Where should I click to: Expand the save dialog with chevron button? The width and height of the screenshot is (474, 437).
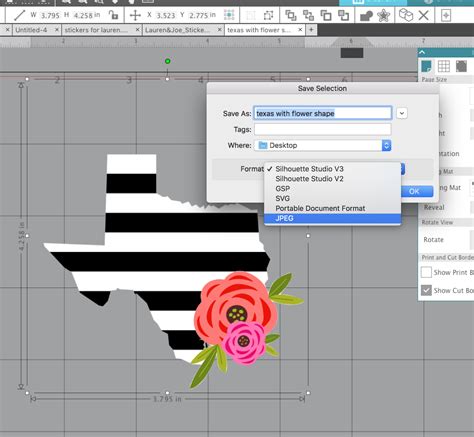(x=402, y=113)
